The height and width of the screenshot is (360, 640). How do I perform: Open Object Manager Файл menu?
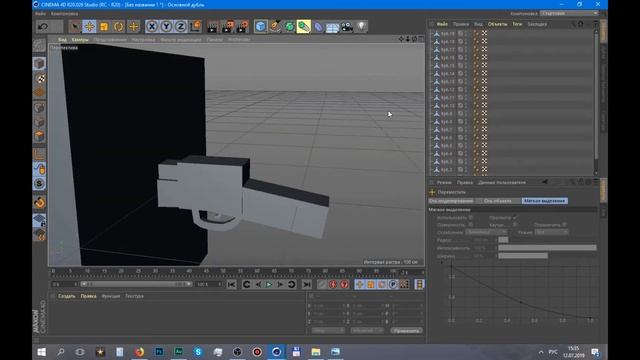[x=442, y=24]
